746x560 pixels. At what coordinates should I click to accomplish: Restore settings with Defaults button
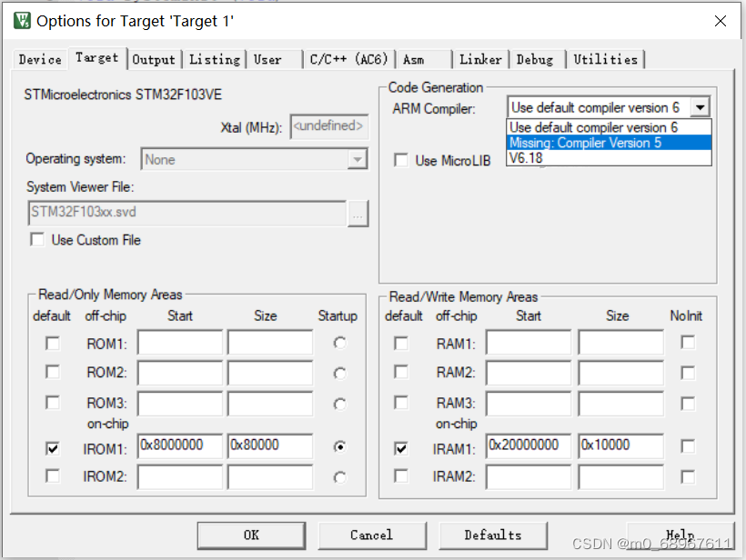coord(493,535)
